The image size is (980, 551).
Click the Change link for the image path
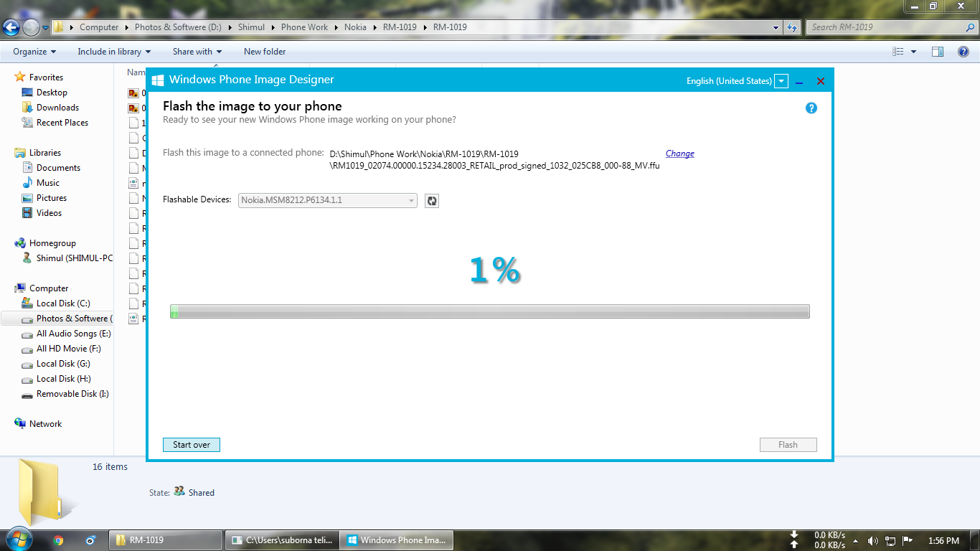tap(680, 154)
